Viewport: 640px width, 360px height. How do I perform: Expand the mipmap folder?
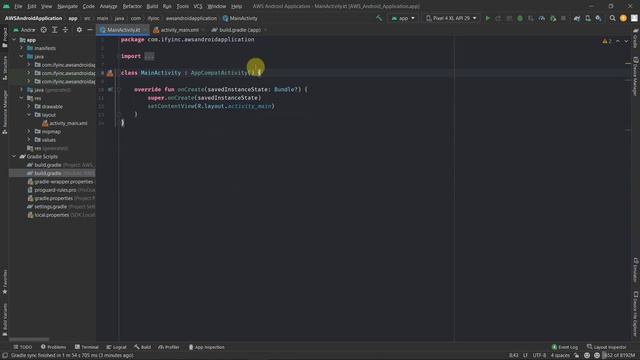pos(29,131)
